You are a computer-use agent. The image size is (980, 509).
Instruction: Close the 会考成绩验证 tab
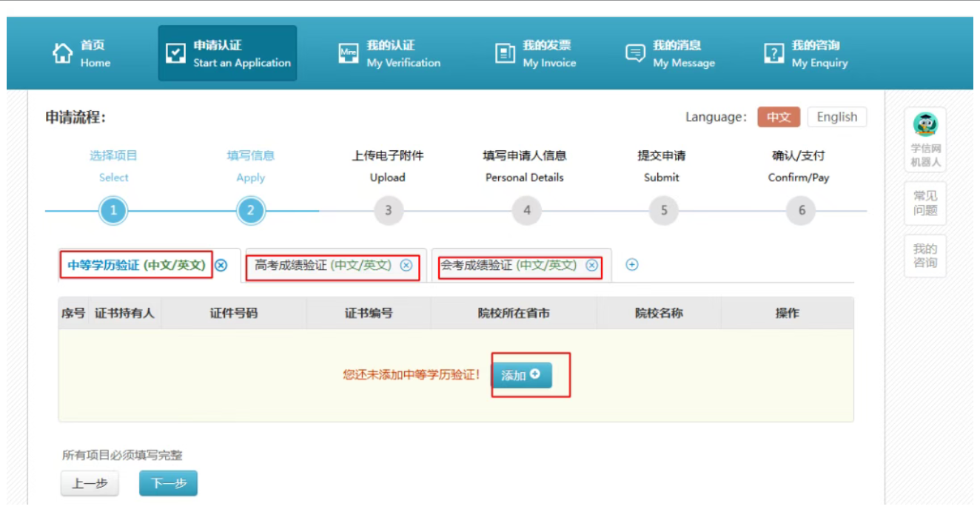tap(591, 266)
